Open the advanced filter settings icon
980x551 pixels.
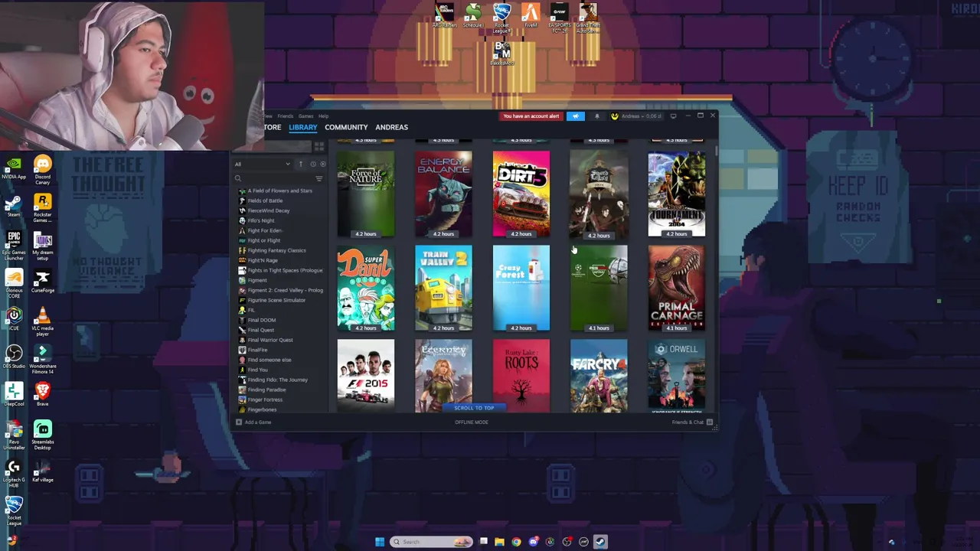319,178
